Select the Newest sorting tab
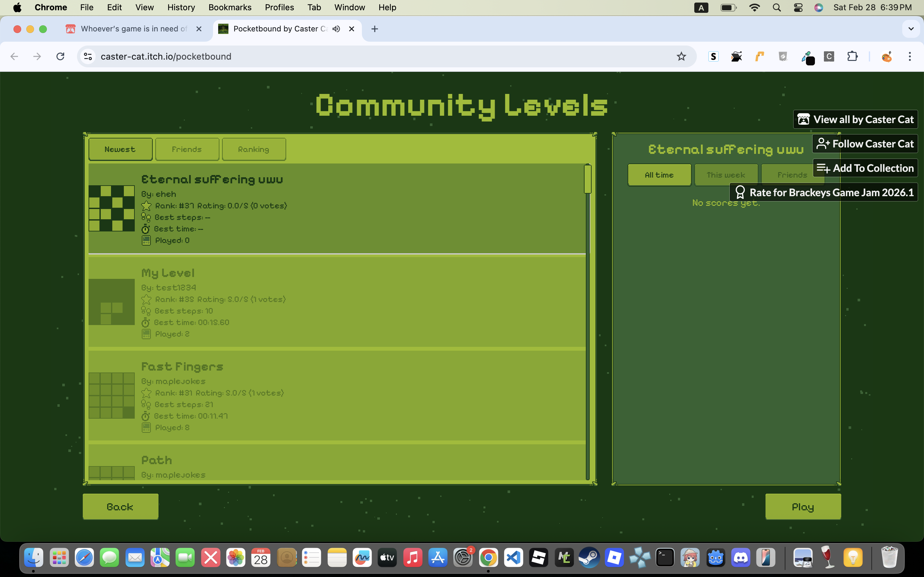Screen dimensions: 924x577 120,149
